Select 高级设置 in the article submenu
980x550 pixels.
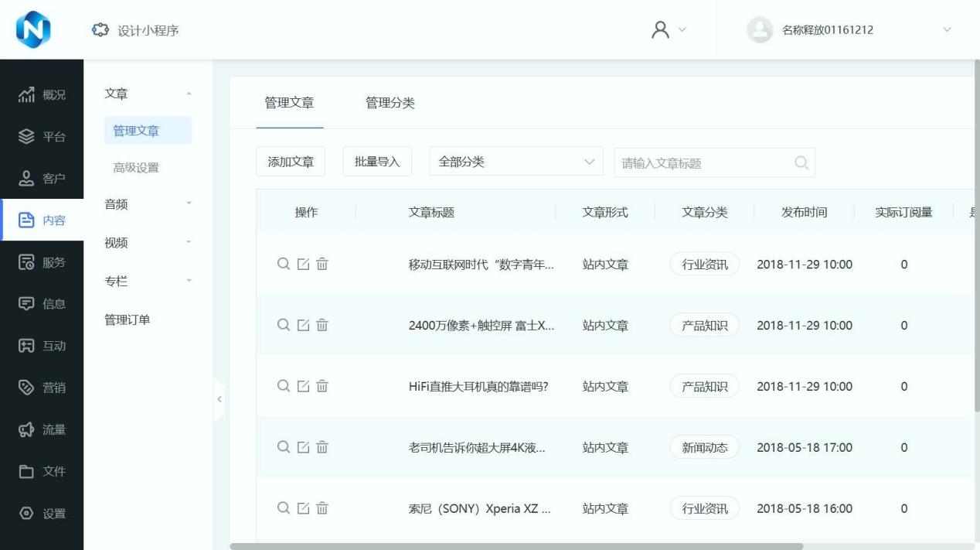point(136,168)
